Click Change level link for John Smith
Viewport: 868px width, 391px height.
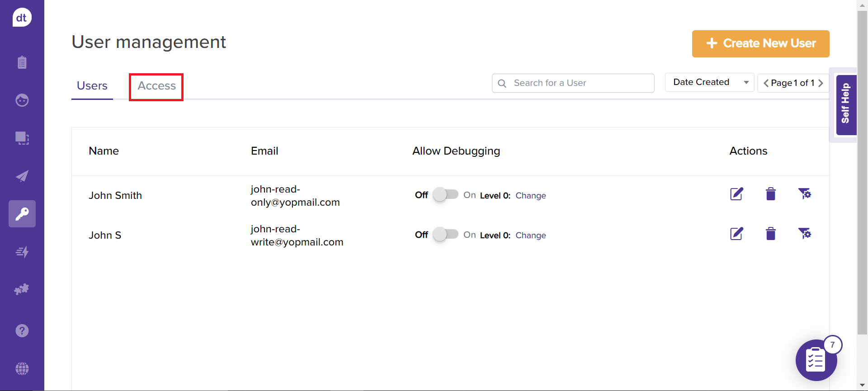(x=531, y=196)
